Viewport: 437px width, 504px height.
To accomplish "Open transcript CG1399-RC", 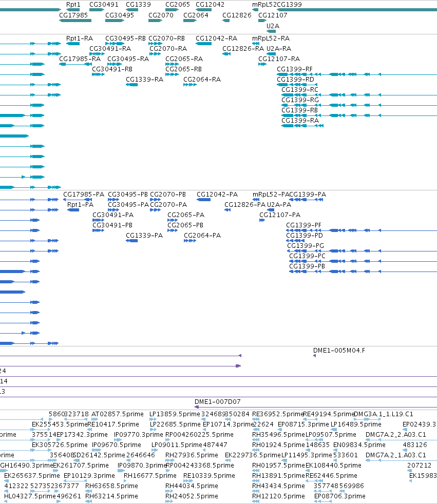I will click(x=359, y=95).
